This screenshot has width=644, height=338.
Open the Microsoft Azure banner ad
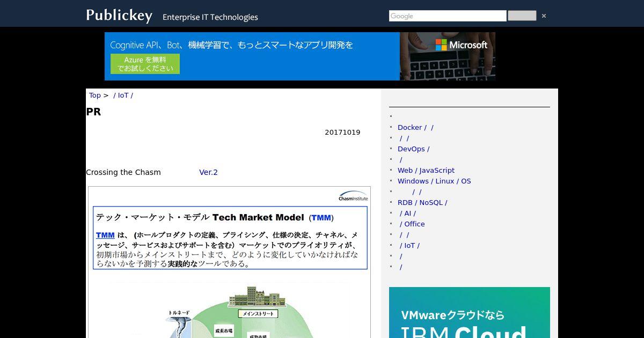tap(300, 56)
